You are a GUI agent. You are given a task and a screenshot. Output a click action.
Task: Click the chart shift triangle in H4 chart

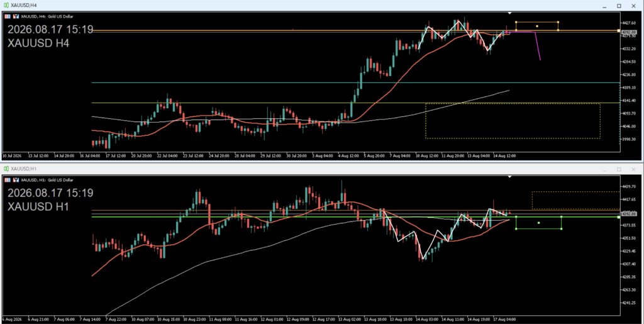tap(509, 13)
